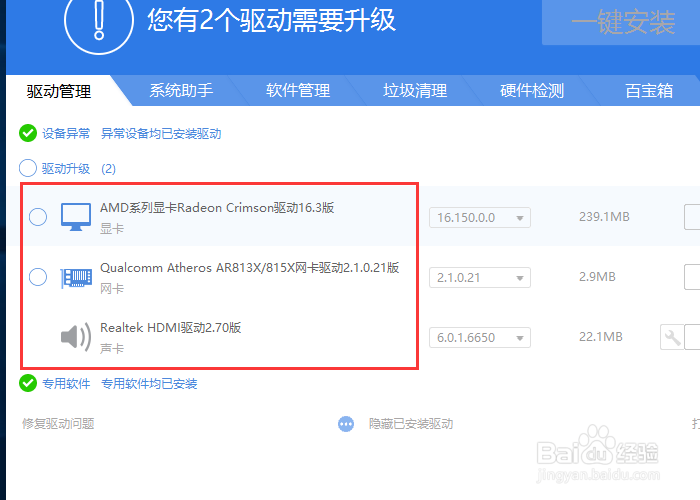Click the 网卡 category label
The image size is (700, 500).
[x=112, y=289]
